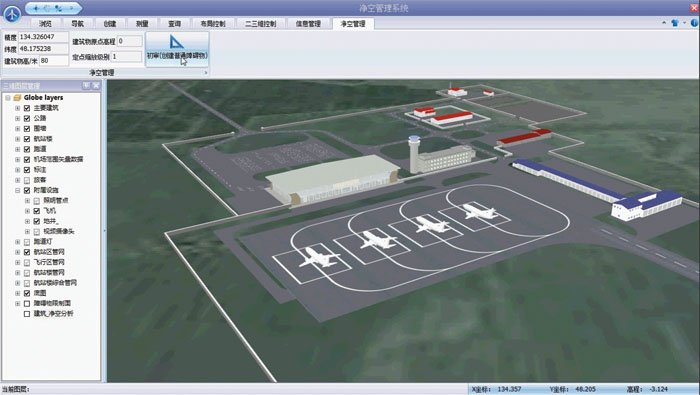Screen dimensions: 700x395
Task: Open the 创建 ribbon tab
Action: pos(109,24)
